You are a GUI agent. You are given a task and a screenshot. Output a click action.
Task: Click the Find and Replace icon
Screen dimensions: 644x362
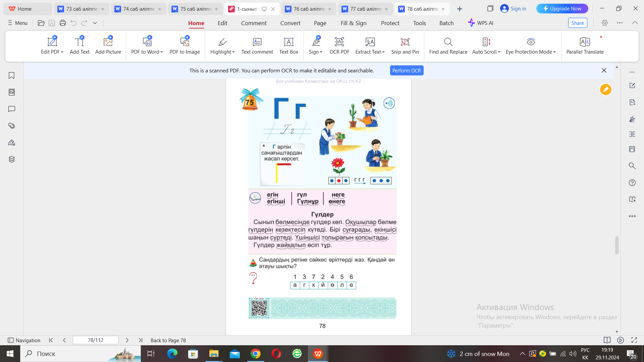(448, 42)
